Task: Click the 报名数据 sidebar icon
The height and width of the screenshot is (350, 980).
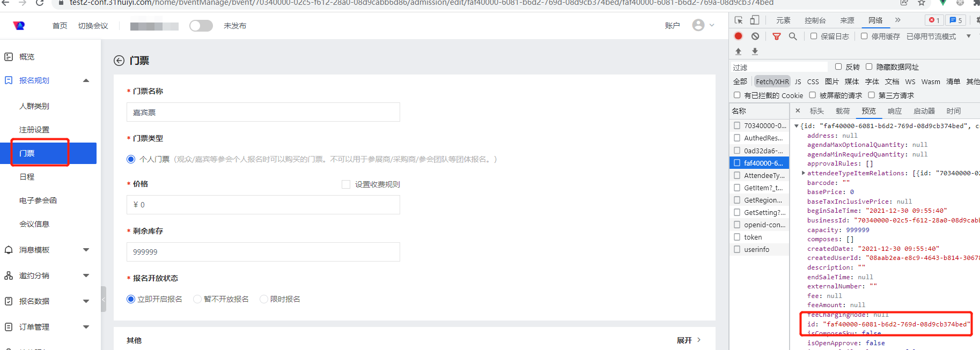Action: (9, 301)
